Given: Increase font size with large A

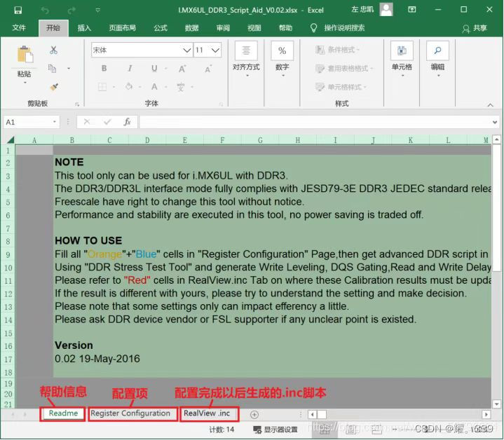Looking at the screenshot, I should 182,69.
